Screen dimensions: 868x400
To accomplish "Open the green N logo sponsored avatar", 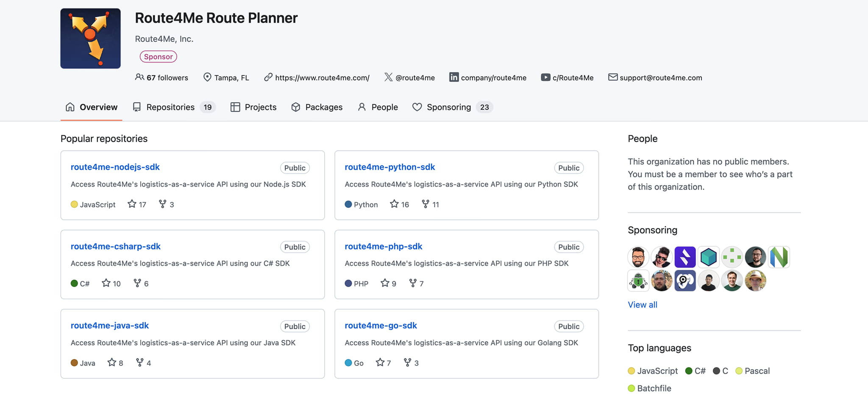I will (779, 257).
